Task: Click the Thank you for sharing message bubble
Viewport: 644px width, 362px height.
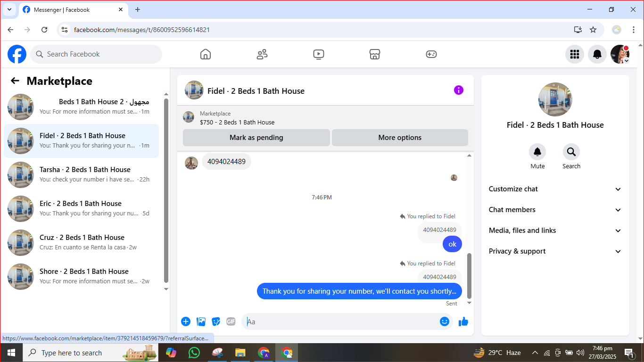Action: click(x=359, y=291)
